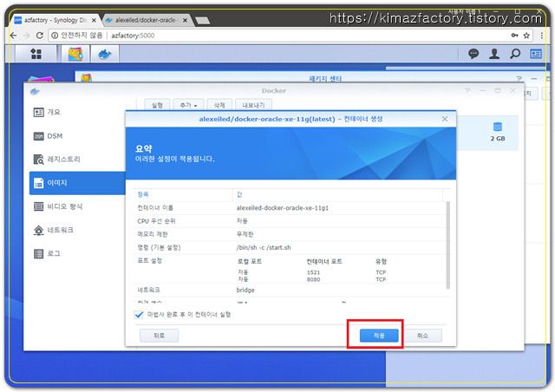555x392 pixels.
Task: Select the 2 GB image size icon
Action: [498, 127]
